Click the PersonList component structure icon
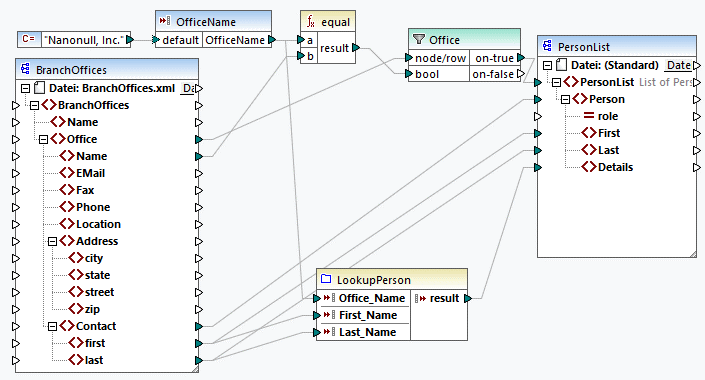 tap(547, 46)
